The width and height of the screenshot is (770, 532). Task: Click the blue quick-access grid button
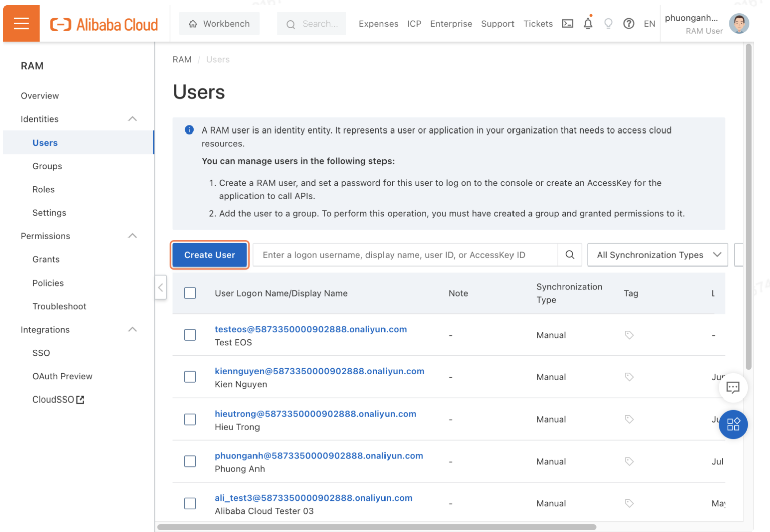point(733,425)
